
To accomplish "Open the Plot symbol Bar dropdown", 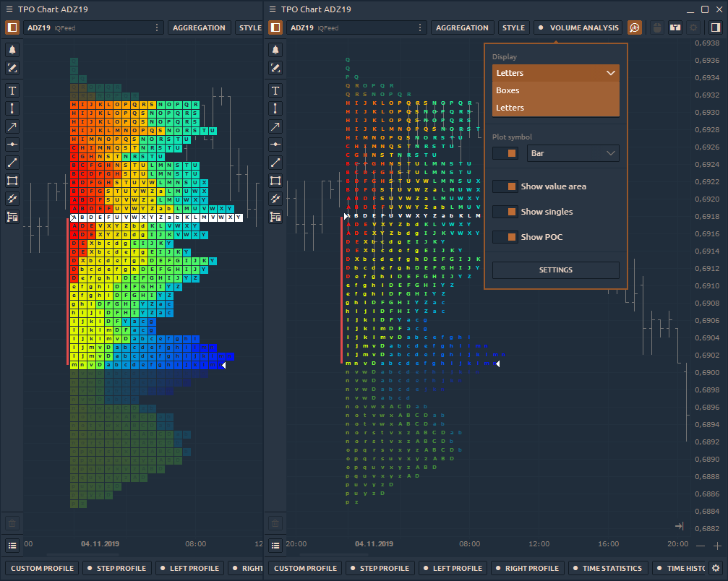I will pyautogui.click(x=573, y=153).
